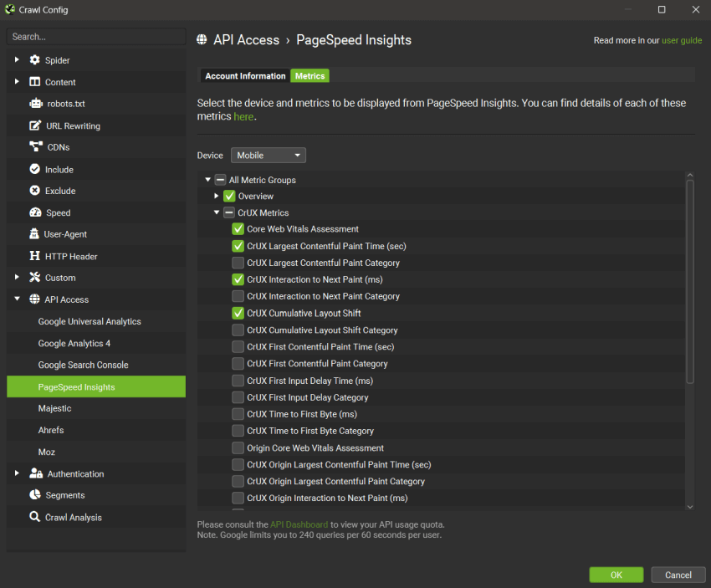711x588 pixels.
Task: Enable CrUX Interaction to Next Paint Category
Action: (238, 296)
